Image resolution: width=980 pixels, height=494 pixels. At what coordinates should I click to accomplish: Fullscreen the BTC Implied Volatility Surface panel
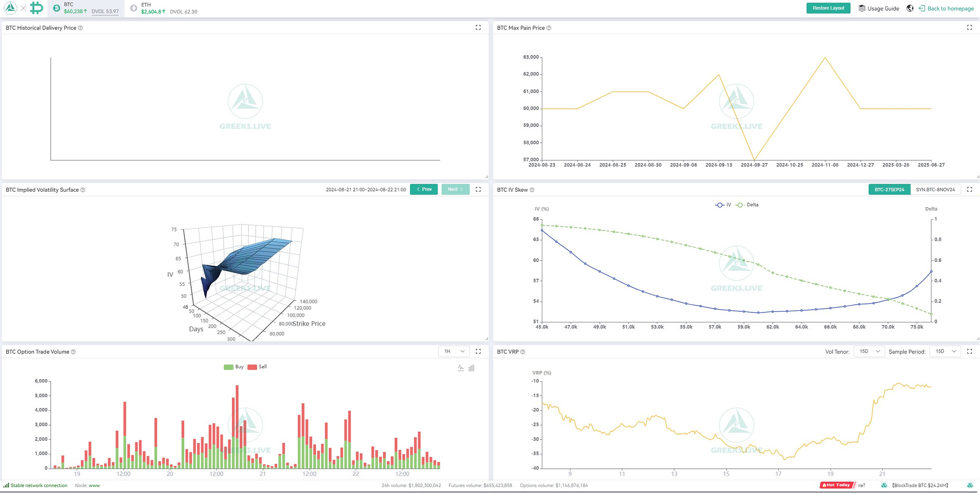(478, 189)
